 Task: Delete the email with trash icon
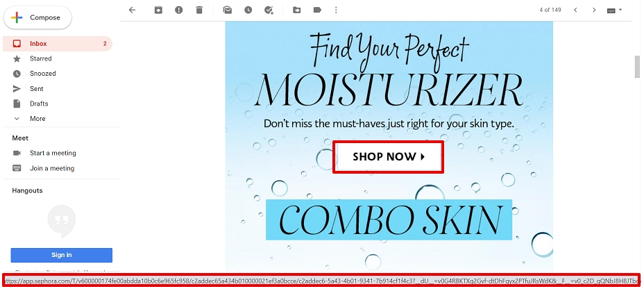tap(199, 10)
